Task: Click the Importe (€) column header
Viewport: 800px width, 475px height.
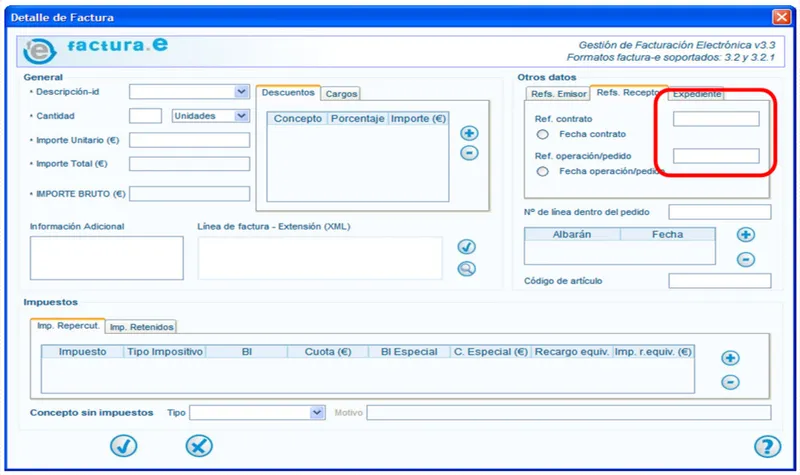Action: 418,118
